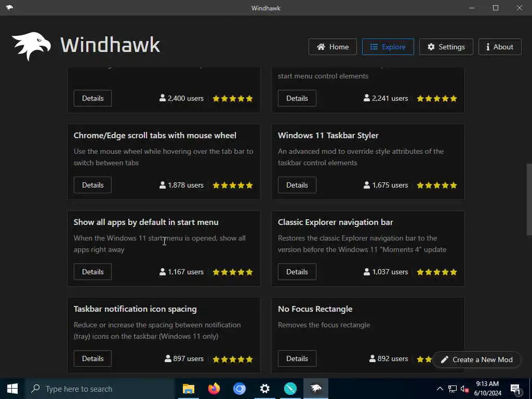This screenshot has width=532, height=399.
Task: Click star rating of Windows 11 Taskbar Styler
Action: coord(437,185)
